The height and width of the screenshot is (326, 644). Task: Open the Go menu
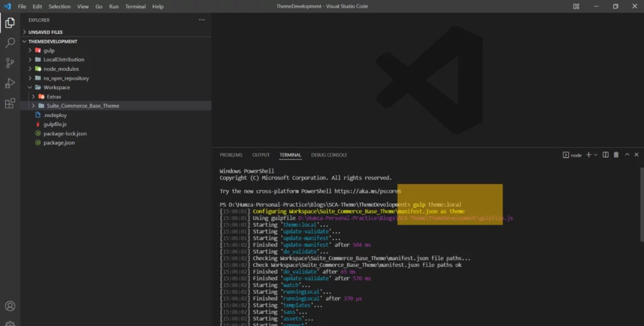pos(99,6)
